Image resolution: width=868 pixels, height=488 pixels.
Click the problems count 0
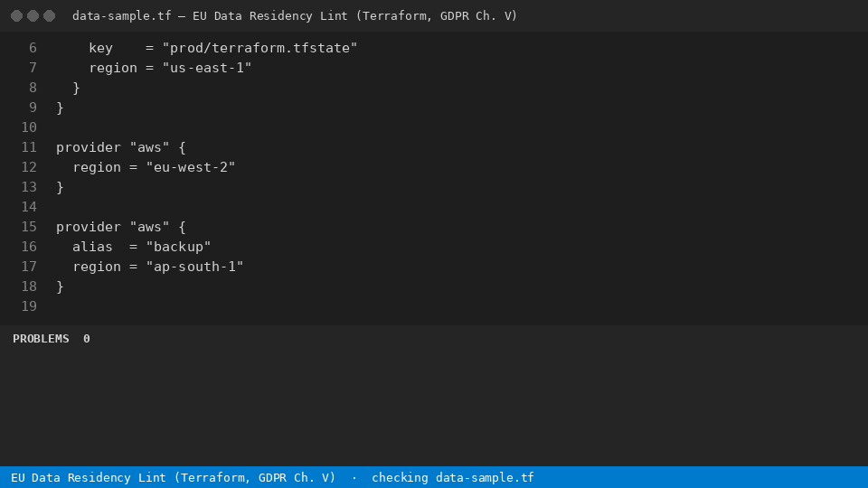click(87, 339)
